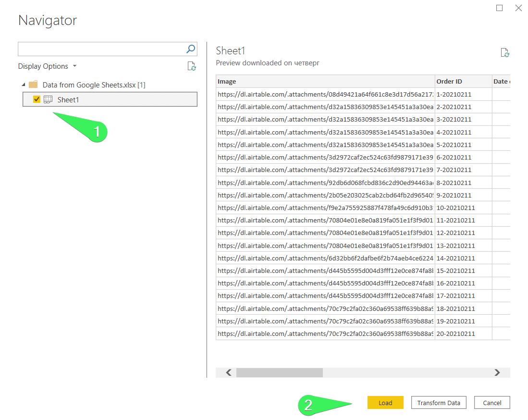Viewport: 528px width, 420px height.
Task: Select the cell 1-20210211
Action: coord(463,94)
